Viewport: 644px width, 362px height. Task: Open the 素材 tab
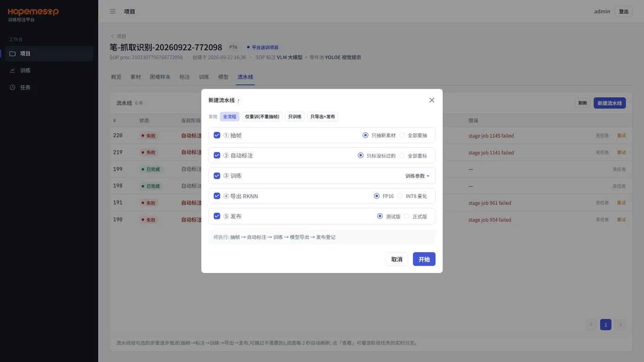click(136, 77)
